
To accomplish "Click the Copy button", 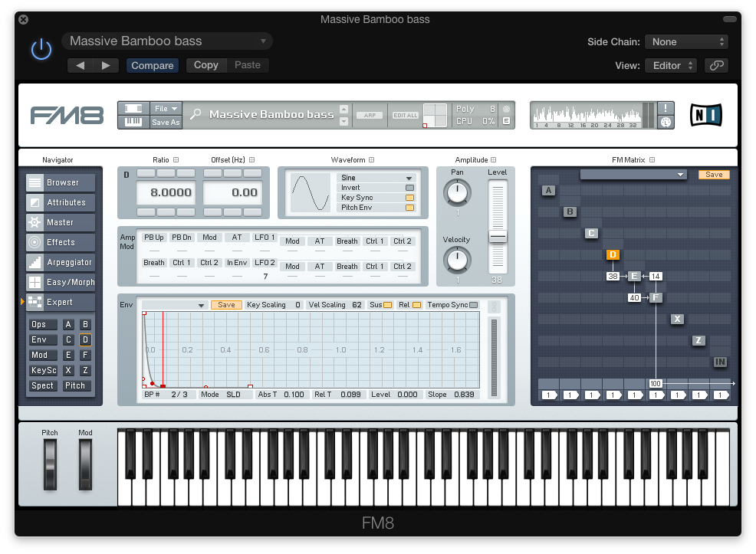I will click(x=206, y=65).
